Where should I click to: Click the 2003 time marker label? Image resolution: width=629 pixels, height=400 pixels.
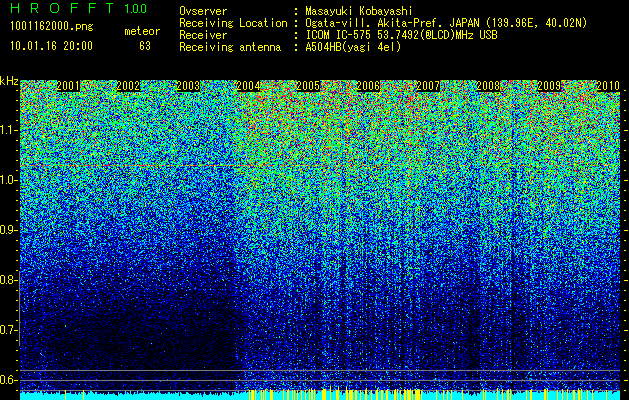pyautogui.click(x=188, y=86)
